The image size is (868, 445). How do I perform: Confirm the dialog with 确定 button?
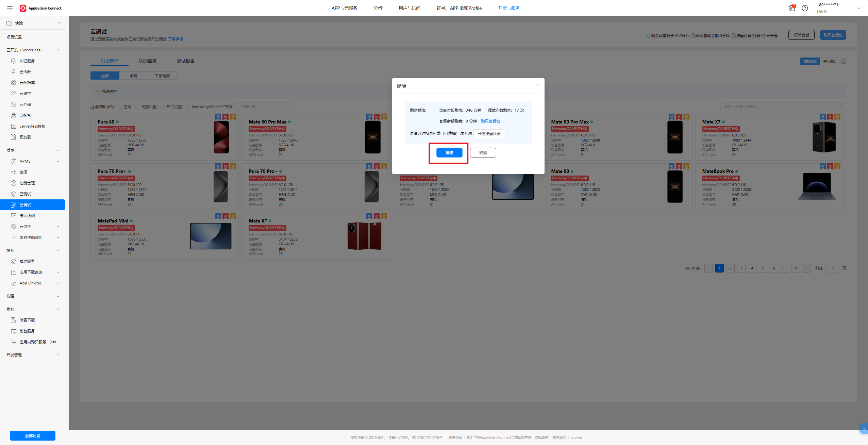point(449,153)
